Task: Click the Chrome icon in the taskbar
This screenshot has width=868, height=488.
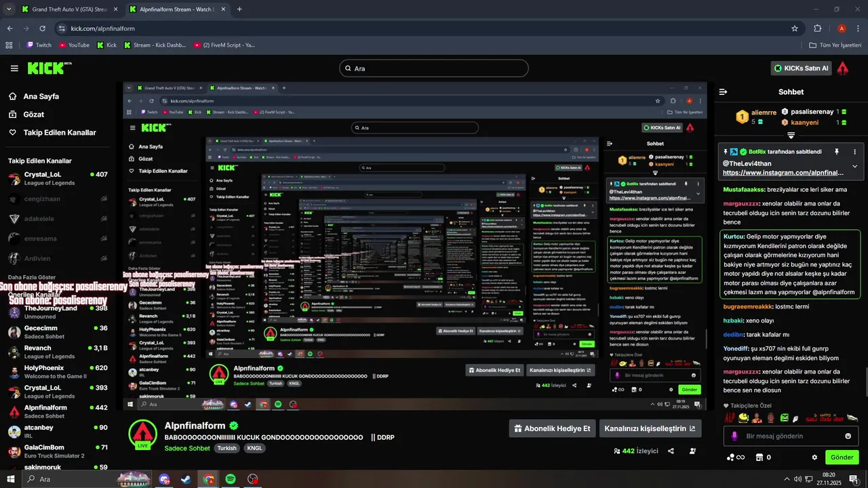Action: tap(208, 479)
